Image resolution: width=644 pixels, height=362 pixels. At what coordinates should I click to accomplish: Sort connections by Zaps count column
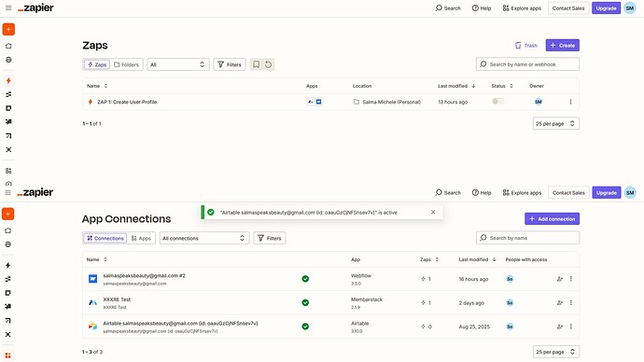pos(429,259)
